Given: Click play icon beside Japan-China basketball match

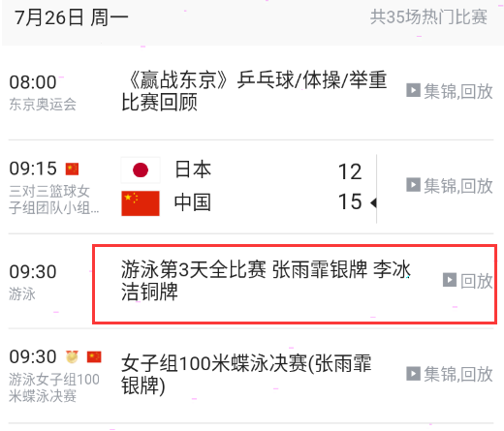Looking at the screenshot, I should [x=413, y=185].
